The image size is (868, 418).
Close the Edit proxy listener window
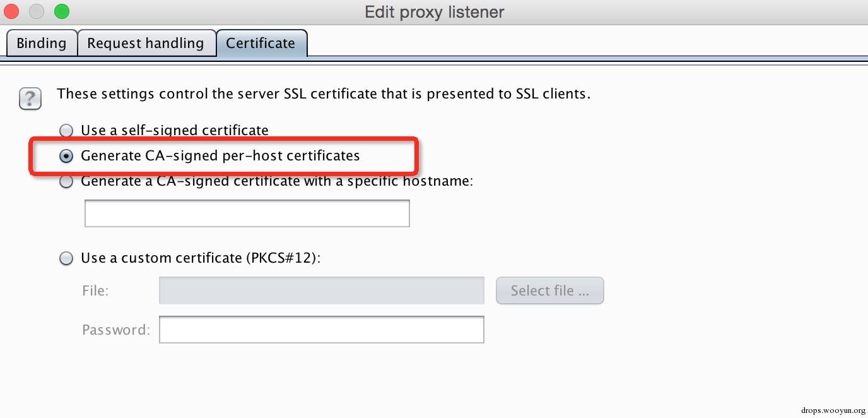click(13, 11)
